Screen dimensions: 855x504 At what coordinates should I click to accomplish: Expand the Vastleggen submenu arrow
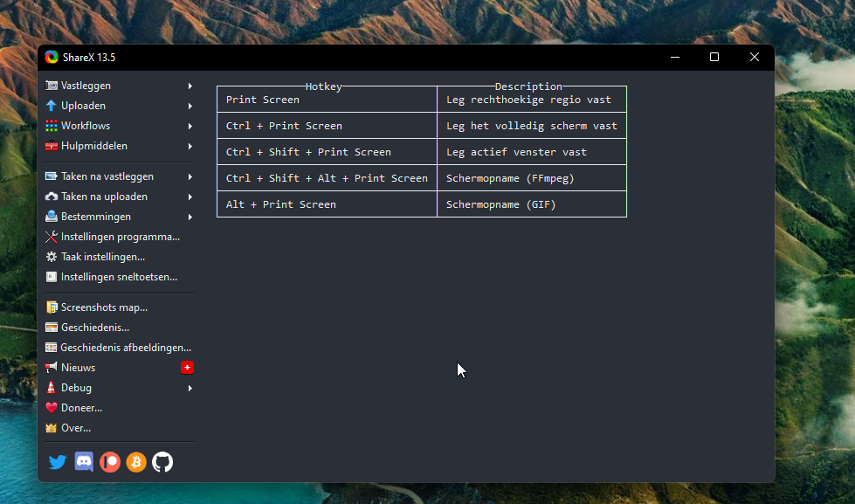pos(190,86)
